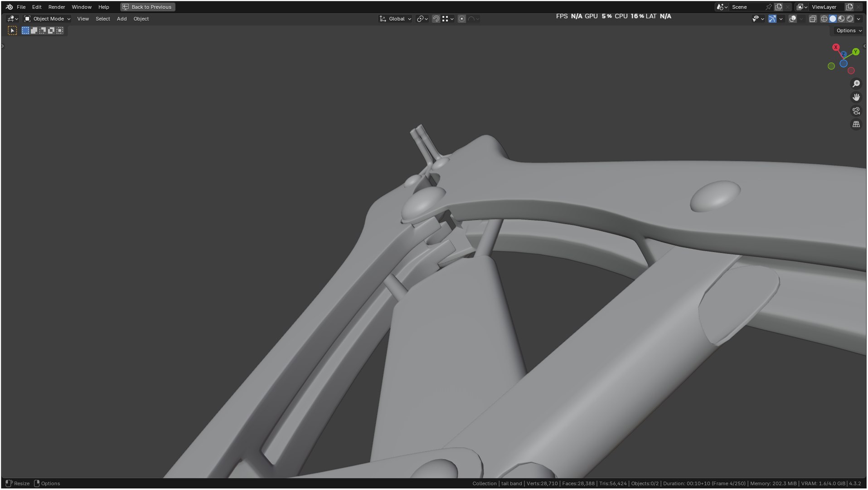
Task: Toggle X-ray mode
Action: coord(813,19)
